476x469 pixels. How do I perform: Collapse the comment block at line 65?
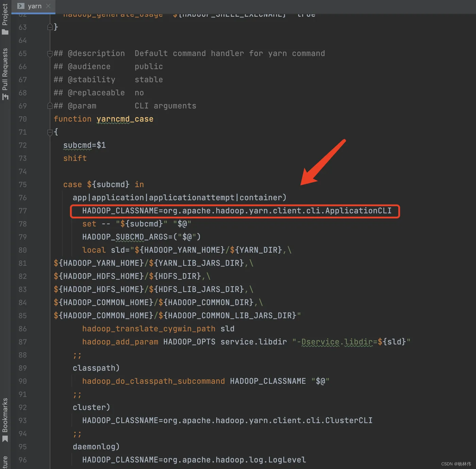50,54
